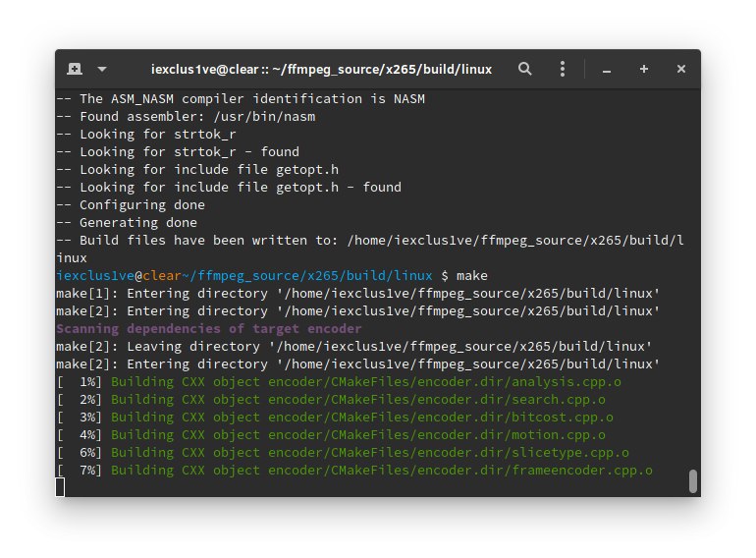
Task: Click the 'make' command in the prompt
Action: click(472, 276)
